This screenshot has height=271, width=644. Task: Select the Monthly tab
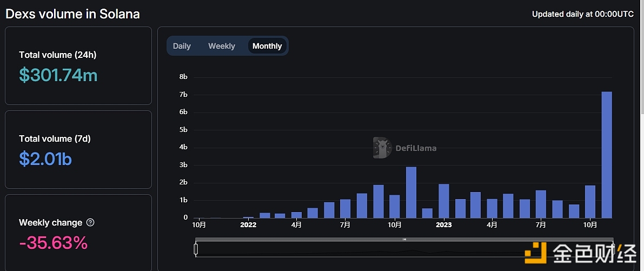[x=267, y=46]
